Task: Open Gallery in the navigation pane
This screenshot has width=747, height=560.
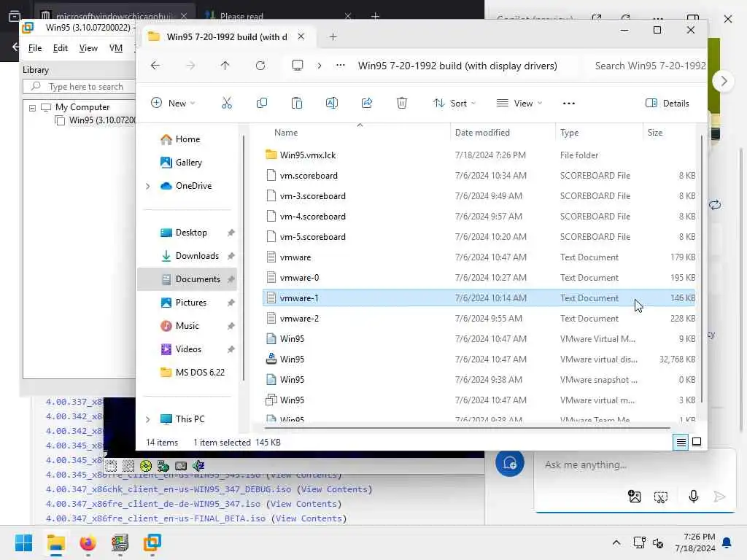Action: point(188,163)
